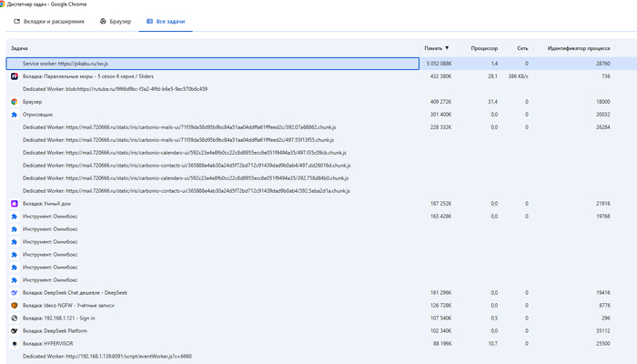Sort by the Сеть column header
Screen dimensions: 637x364
point(522,48)
